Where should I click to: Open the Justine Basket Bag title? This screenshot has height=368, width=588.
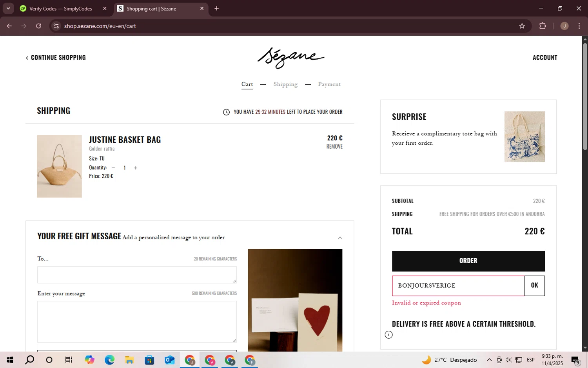[x=125, y=140]
